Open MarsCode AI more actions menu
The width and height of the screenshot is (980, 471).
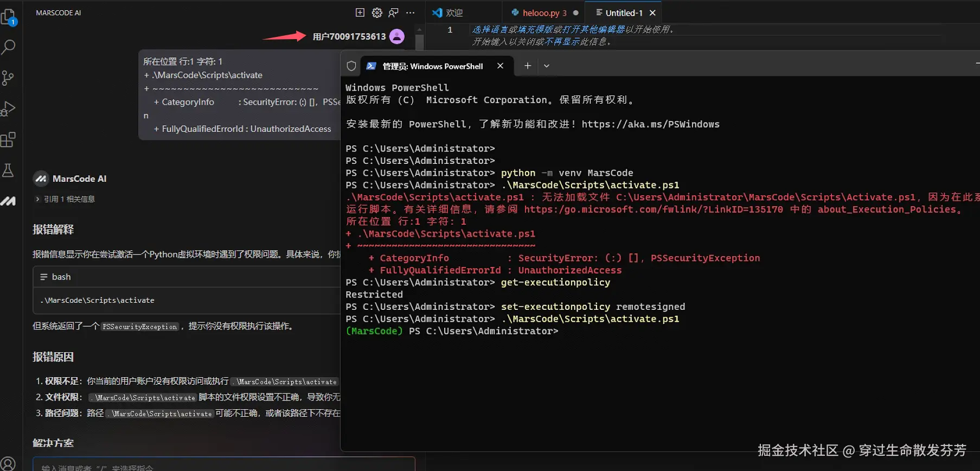click(x=411, y=12)
